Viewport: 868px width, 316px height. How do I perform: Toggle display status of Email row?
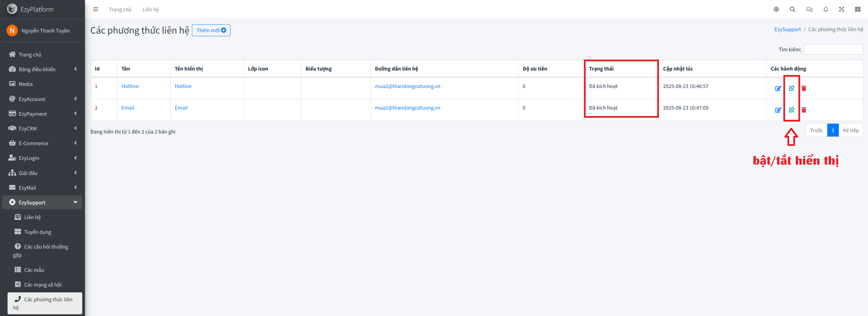click(791, 110)
